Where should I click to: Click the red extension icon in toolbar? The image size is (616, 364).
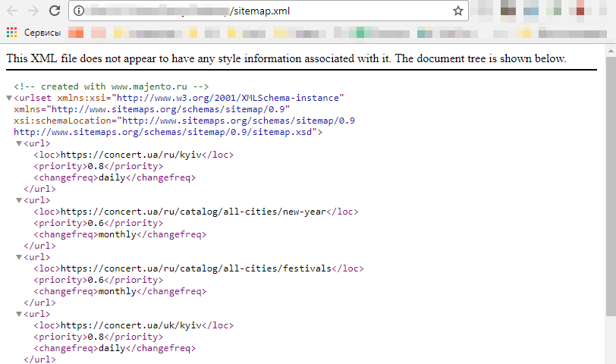tap(580, 11)
